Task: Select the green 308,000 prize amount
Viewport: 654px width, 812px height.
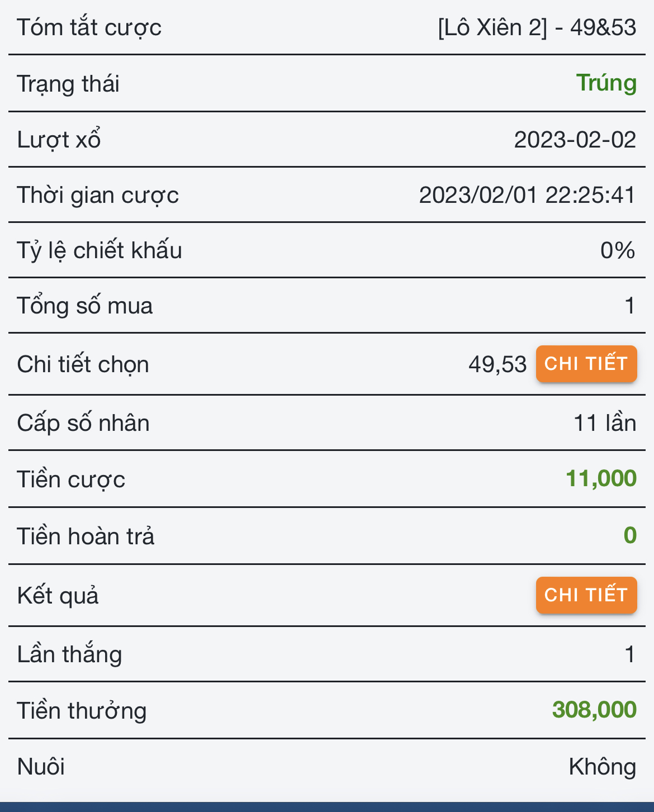Action: (x=594, y=710)
